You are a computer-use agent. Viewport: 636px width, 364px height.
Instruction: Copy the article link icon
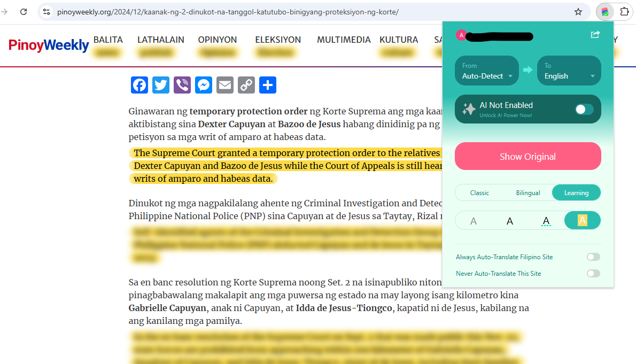[x=246, y=85]
